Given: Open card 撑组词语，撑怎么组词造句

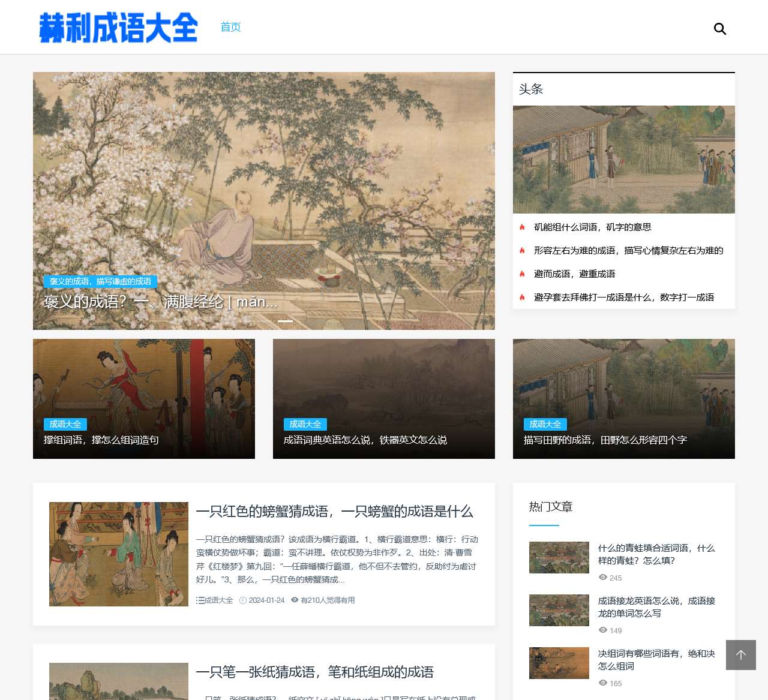Looking at the screenshot, I should [101, 440].
